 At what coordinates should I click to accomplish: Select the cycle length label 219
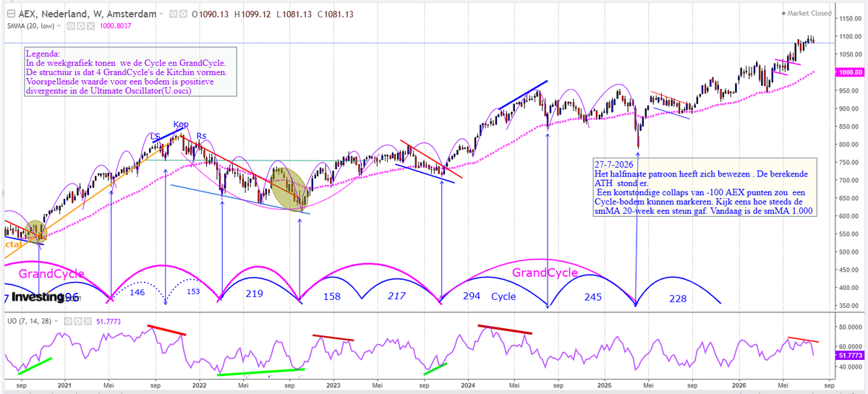(254, 294)
